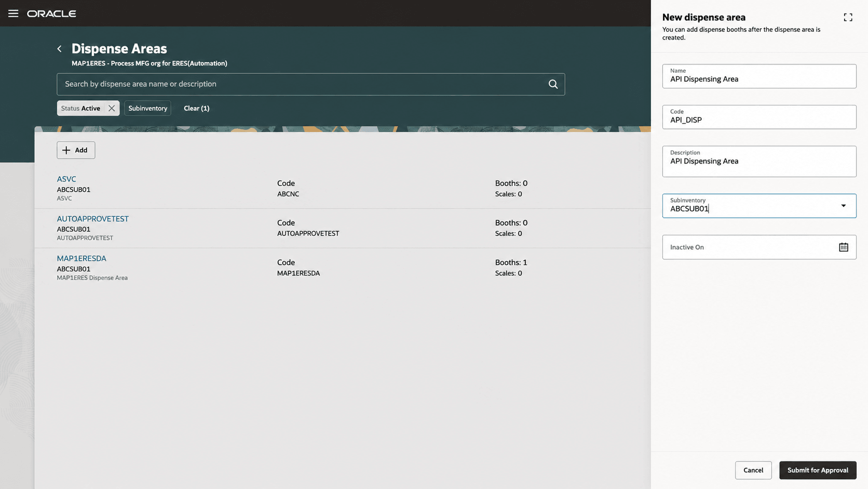Click into the Description field

[759, 162]
